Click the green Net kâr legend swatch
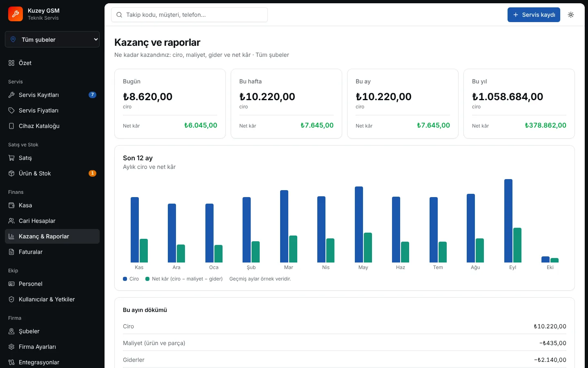 pyautogui.click(x=147, y=279)
